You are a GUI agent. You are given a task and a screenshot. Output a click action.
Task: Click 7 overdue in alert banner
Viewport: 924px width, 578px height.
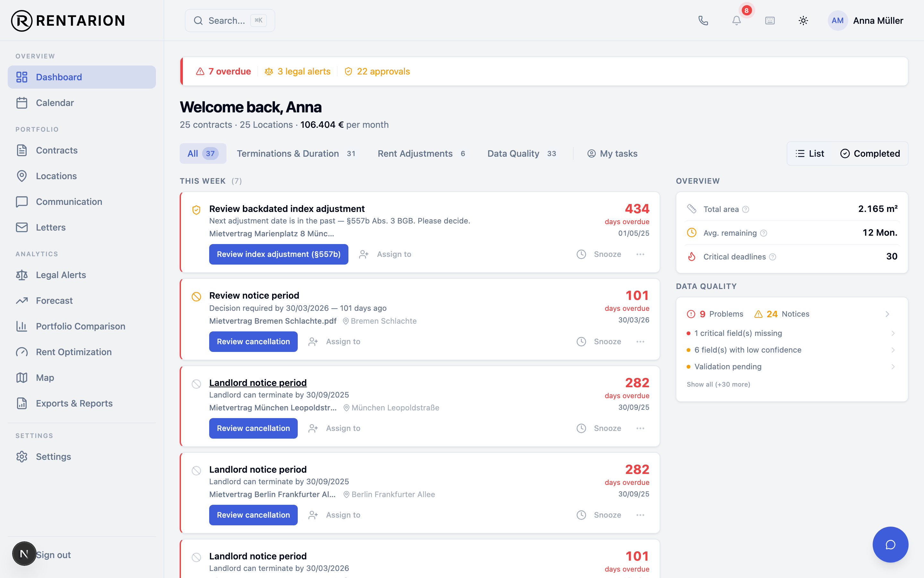223,72
